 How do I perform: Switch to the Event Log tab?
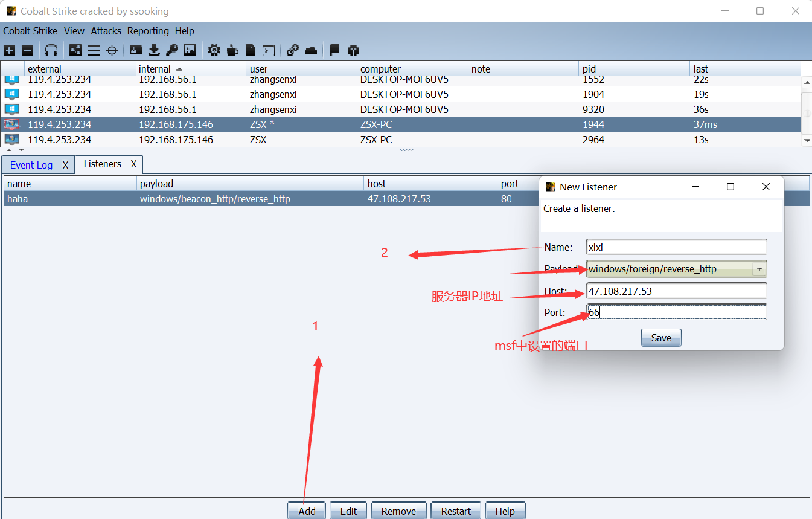[31, 165]
